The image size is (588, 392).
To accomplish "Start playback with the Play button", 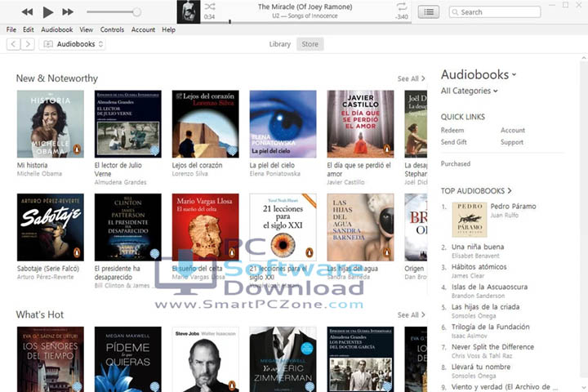I will click(47, 12).
